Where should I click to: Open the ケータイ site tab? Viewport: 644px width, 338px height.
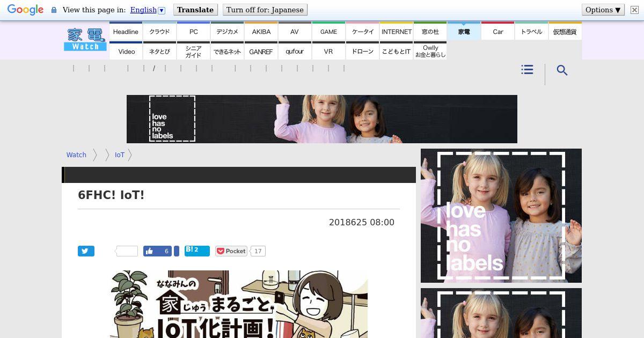click(x=362, y=32)
